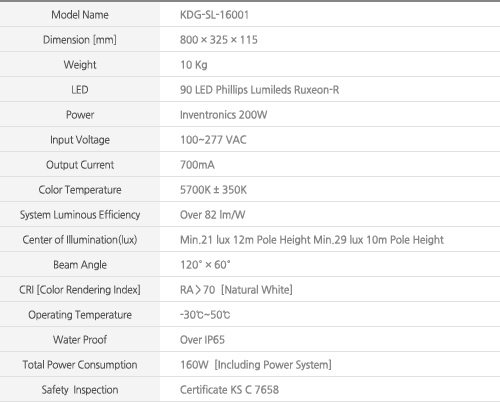Click the 5700K ± 350K color temperature

(x=213, y=190)
